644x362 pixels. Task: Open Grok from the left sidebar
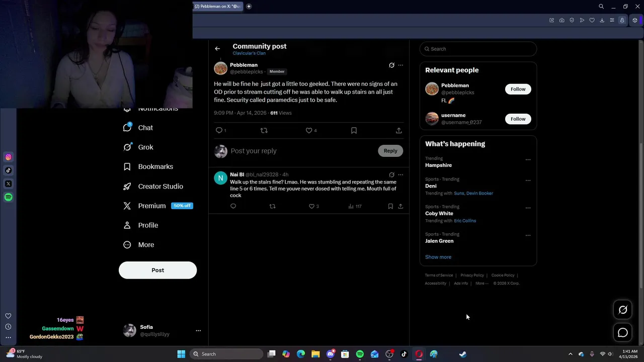click(138, 147)
